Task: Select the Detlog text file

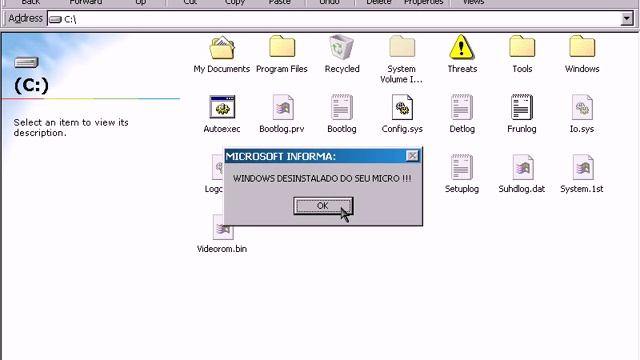Action: [462, 107]
